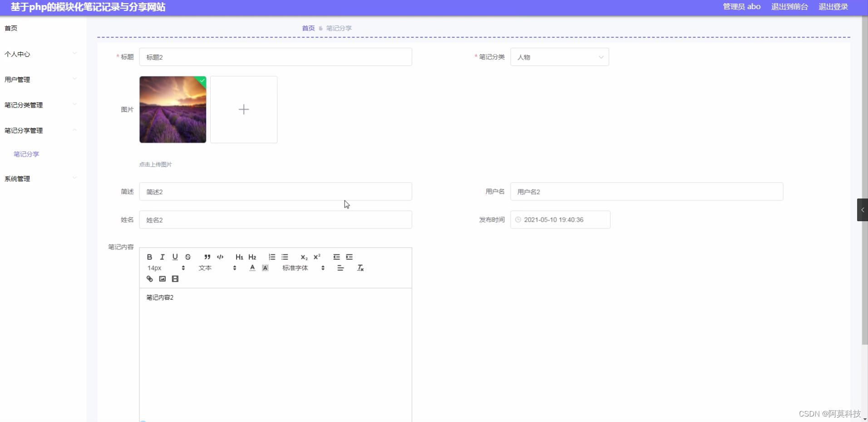Select the blockquote icon in the editor

click(207, 257)
